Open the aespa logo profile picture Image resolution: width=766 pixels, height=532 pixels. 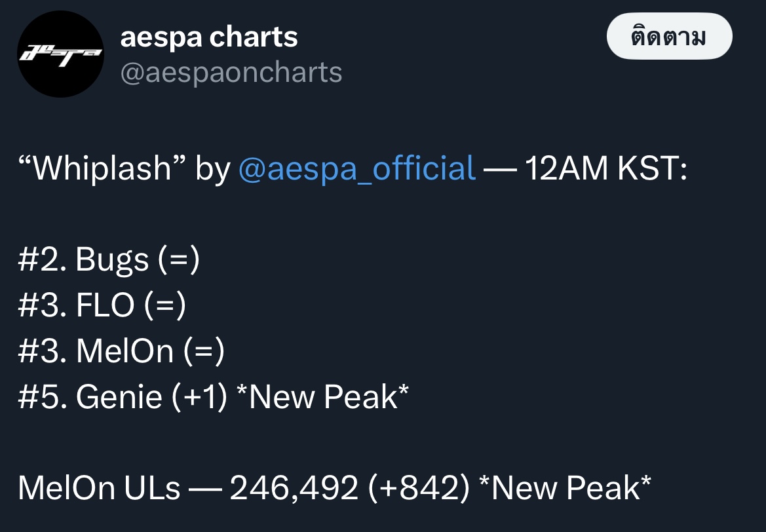[60, 54]
